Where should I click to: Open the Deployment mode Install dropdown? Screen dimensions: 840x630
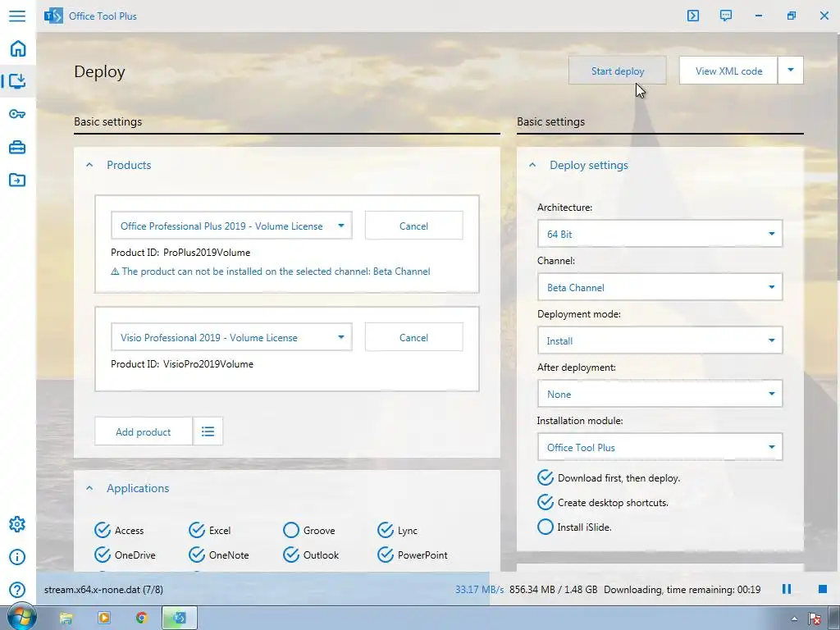point(660,340)
